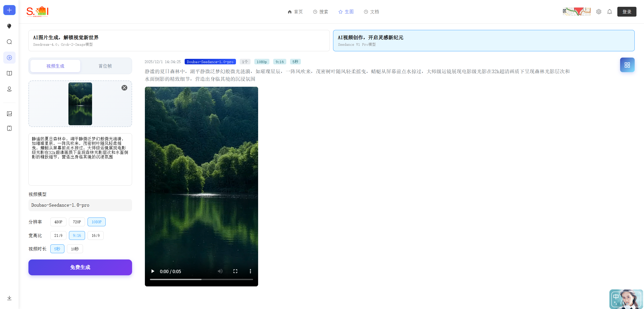Set video duration to 10秒
This screenshot has width=644, height=309.
(75, 249)
